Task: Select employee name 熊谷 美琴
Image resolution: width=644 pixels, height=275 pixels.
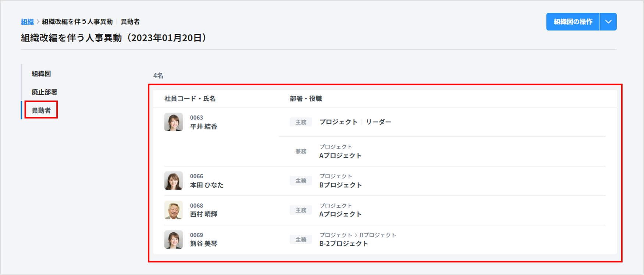Action: pos(203,243)
